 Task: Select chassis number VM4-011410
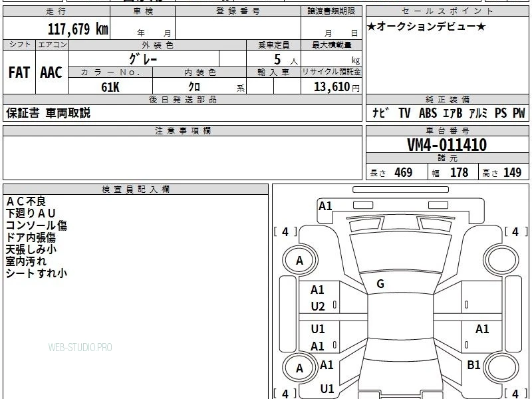coord(447,145)
